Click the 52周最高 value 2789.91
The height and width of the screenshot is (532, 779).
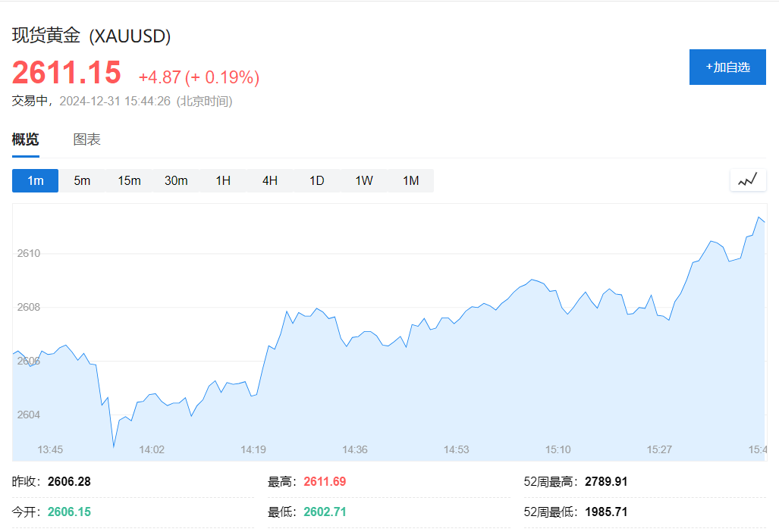(605, 481)
